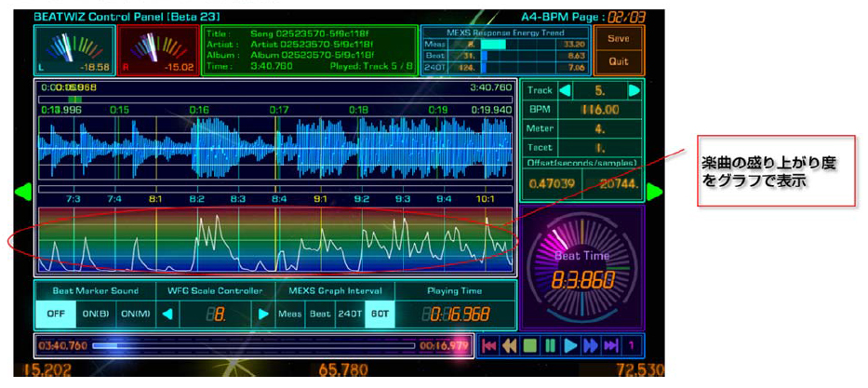
Task: Start playback with the blue play button
Action: [x=570, y=346]
